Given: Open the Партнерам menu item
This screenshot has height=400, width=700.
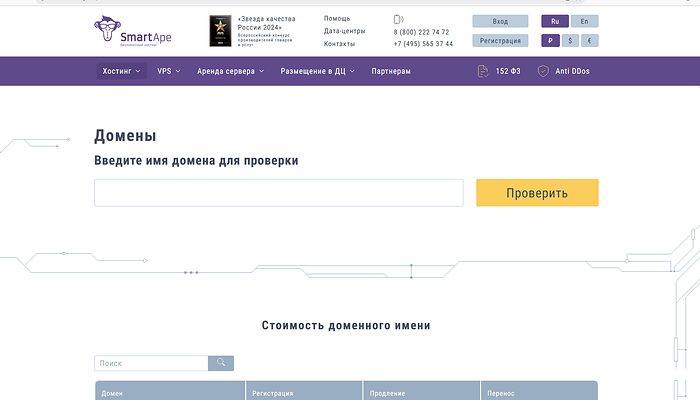Looking at the screenshot, I should pyautogui.click(x=391, y=71).
